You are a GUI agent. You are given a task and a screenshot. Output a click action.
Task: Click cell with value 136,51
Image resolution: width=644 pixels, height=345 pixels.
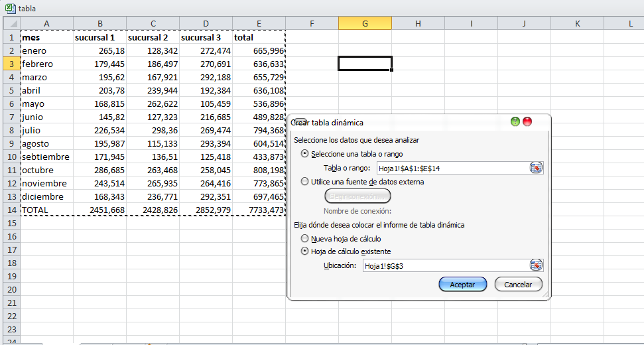153,157
